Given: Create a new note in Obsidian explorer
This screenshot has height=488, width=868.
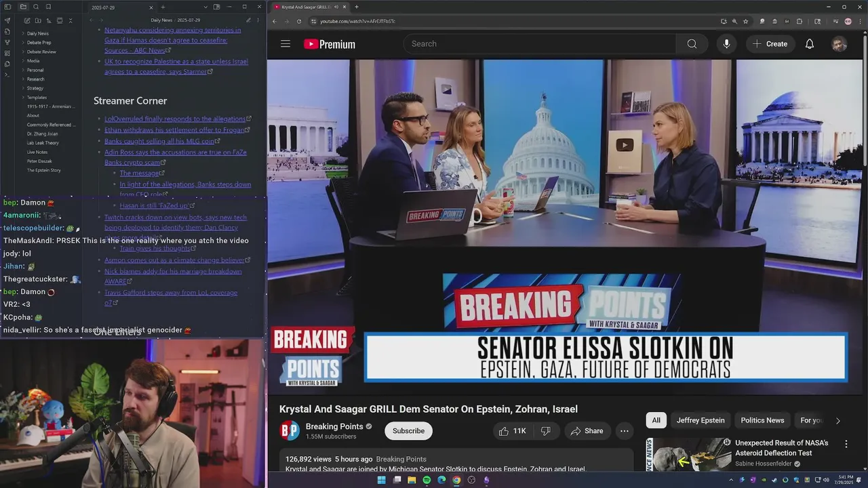Looking at the screenshot, I should click(26, 20).
